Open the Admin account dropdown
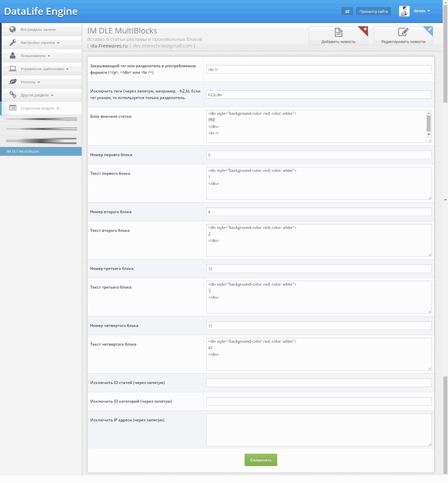 click(422, 11)
